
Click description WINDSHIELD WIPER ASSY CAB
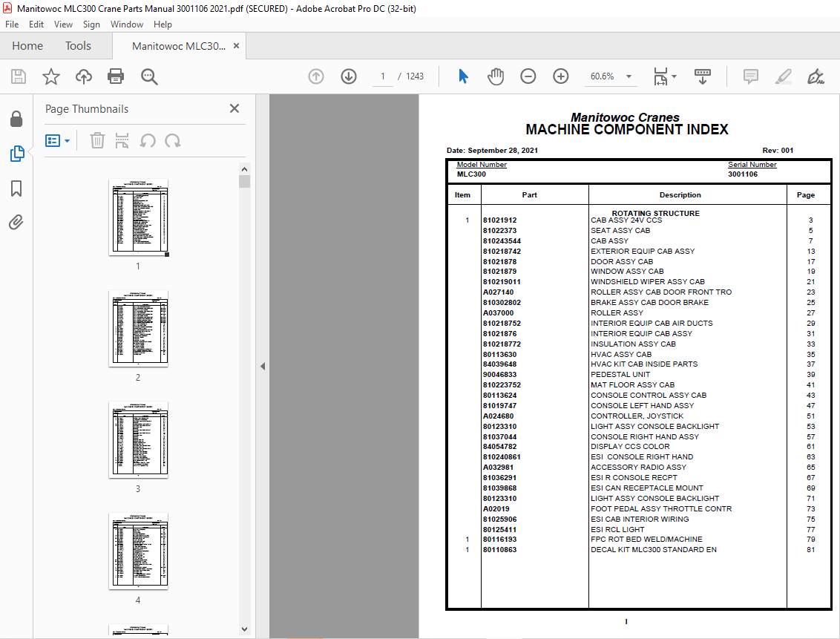(648, 282)
